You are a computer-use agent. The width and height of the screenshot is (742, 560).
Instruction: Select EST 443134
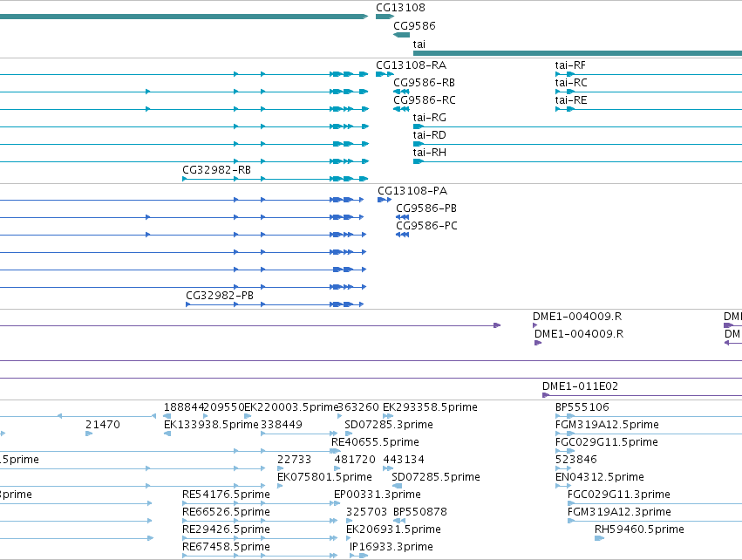click(x=403, y=460)
